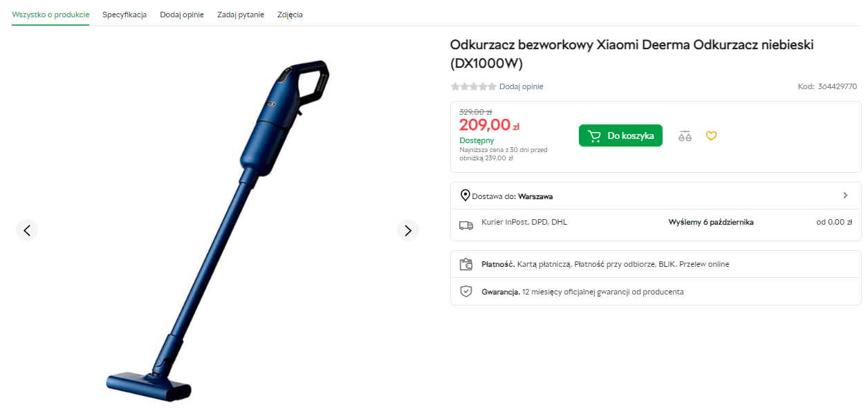The width and height of the screenshot is (868, 412).
Task: Show next product image arrow
Action: [x=408, y=230]
